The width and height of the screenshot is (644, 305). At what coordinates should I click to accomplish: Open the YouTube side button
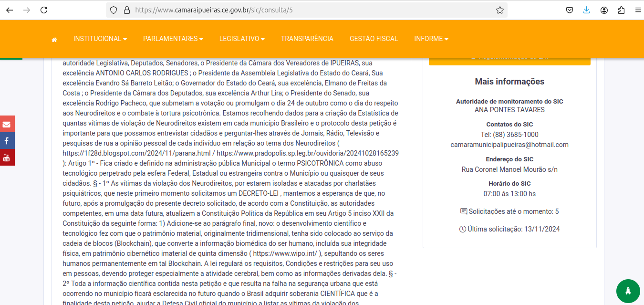[7, 158]
